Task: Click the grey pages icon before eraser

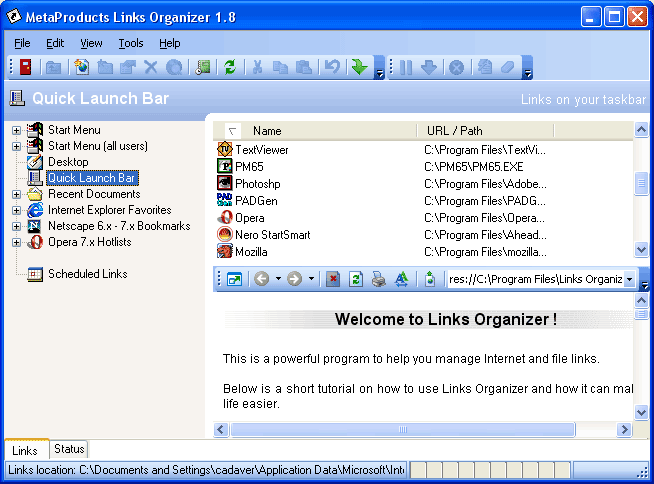Action: (x=485, y=67)
